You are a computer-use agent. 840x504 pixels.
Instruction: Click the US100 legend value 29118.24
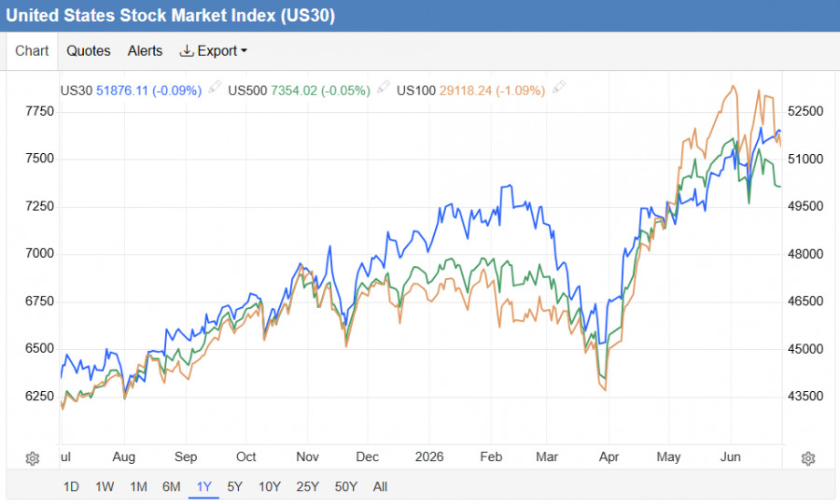pos(466,91)
